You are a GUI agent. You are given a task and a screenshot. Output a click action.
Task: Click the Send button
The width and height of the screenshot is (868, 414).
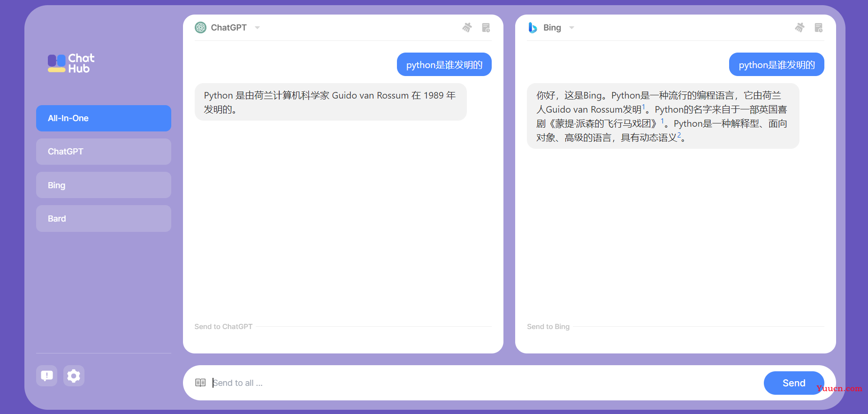(794, 383)
